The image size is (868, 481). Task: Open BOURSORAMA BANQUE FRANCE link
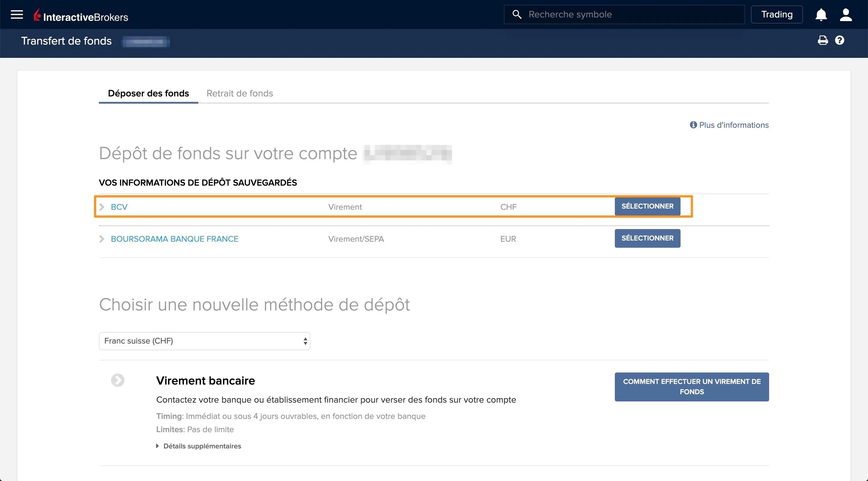coord(175,239)
